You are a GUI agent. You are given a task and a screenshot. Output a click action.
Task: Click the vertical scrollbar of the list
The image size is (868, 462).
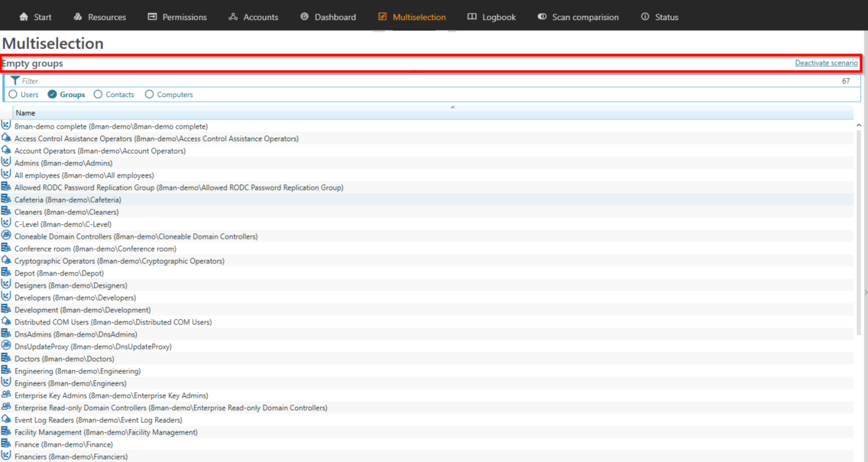[859, 229]
